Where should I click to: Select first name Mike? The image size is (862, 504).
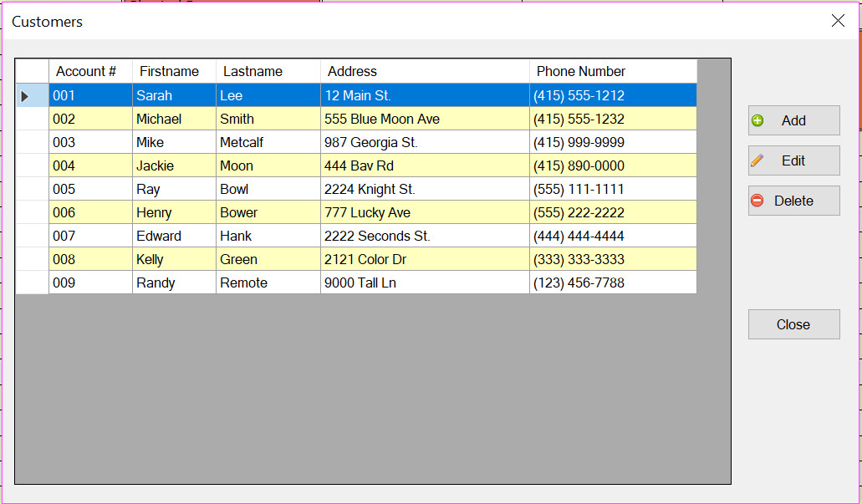pyautogui.click(x=174, y=142)
